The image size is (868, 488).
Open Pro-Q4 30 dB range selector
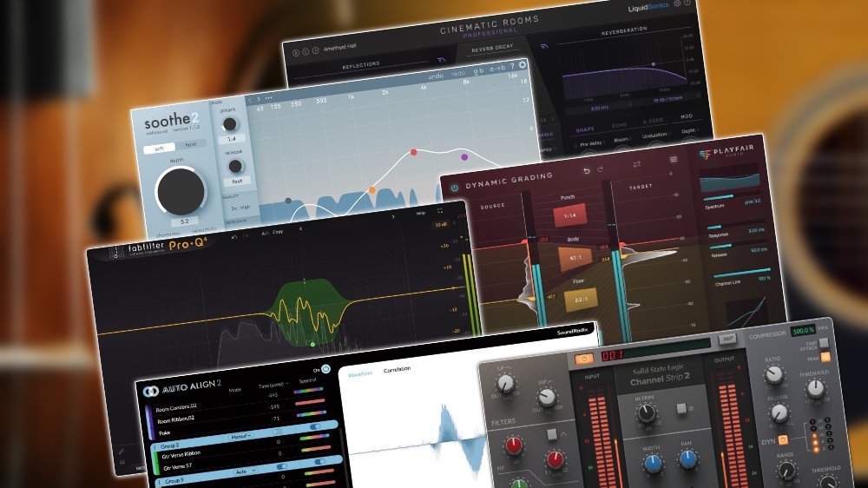click(441, 225)
